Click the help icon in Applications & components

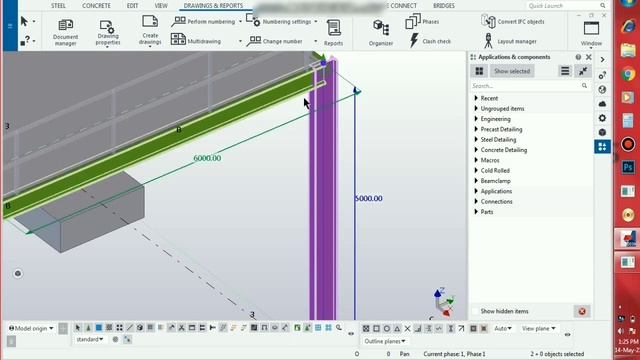coord(578,57)
